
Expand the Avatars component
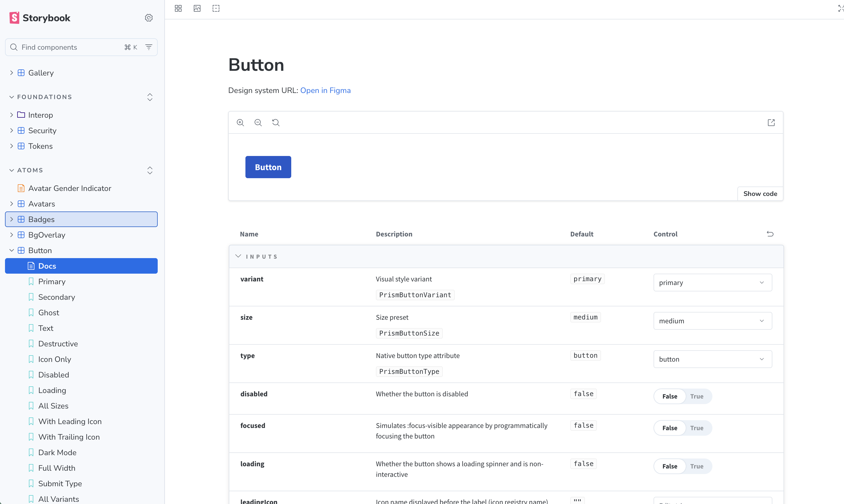[x=81, y=204]
